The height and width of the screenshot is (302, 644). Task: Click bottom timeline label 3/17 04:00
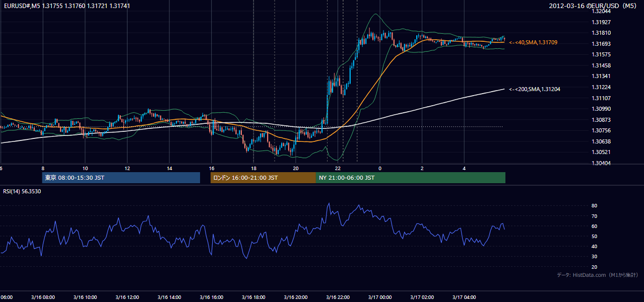click(464, 297)
